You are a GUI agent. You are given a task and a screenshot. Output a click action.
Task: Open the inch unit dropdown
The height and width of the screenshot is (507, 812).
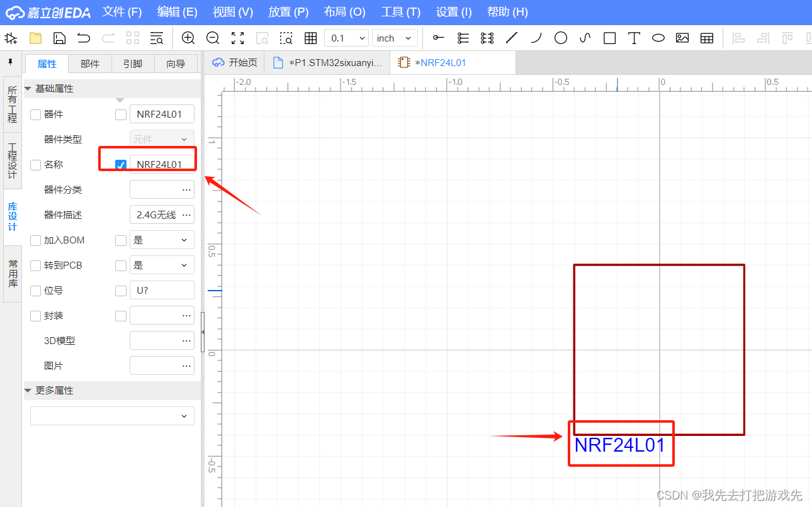(x=395, y=38)
